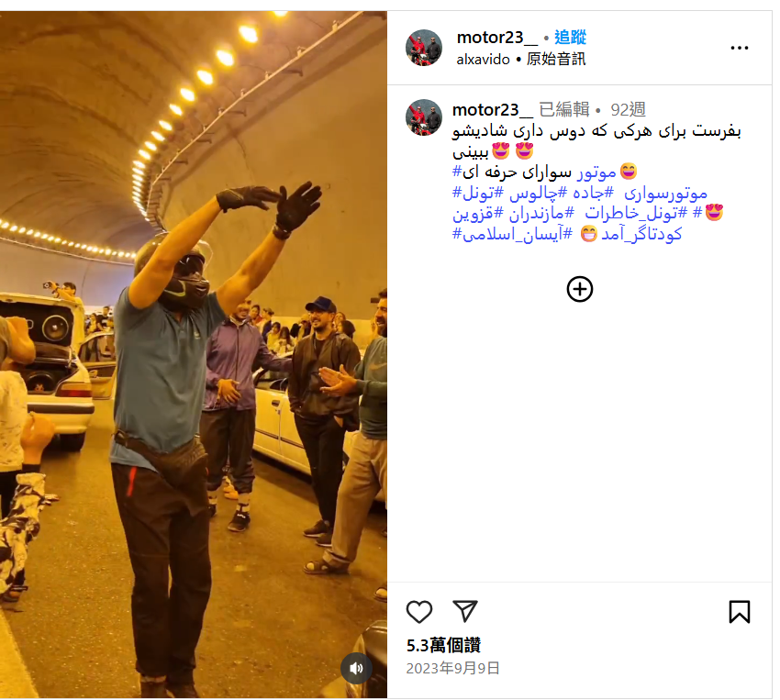Open motor23__ header profile picture

click(x=424, y=48)
